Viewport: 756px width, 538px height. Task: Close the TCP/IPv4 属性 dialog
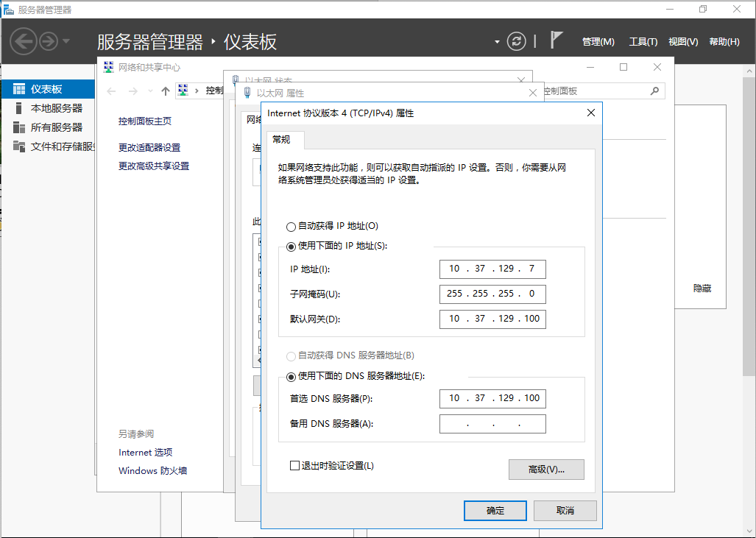(590, 113)
